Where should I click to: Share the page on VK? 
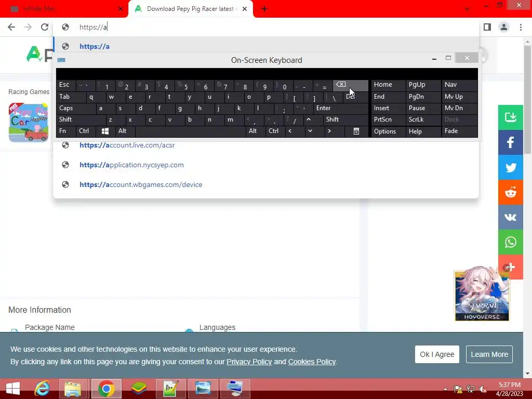click(511, 217)
